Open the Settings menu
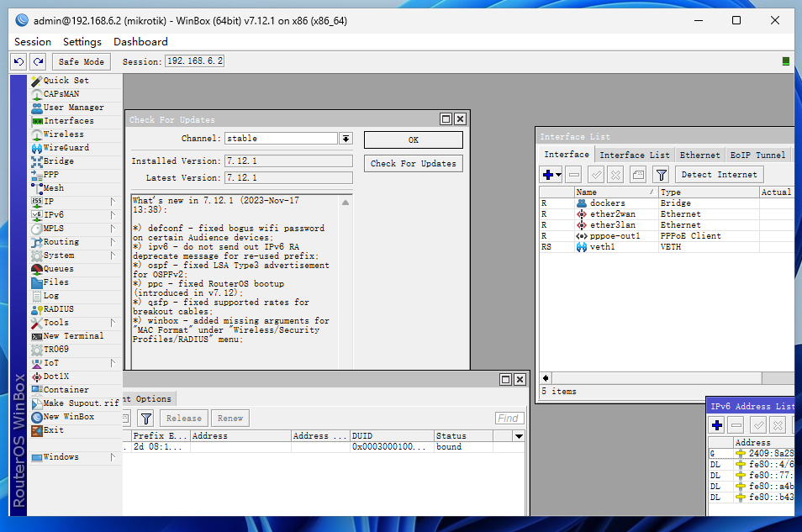Image resolution: width=802 pixels, height=532 pixels. click(x=82, y=42)
